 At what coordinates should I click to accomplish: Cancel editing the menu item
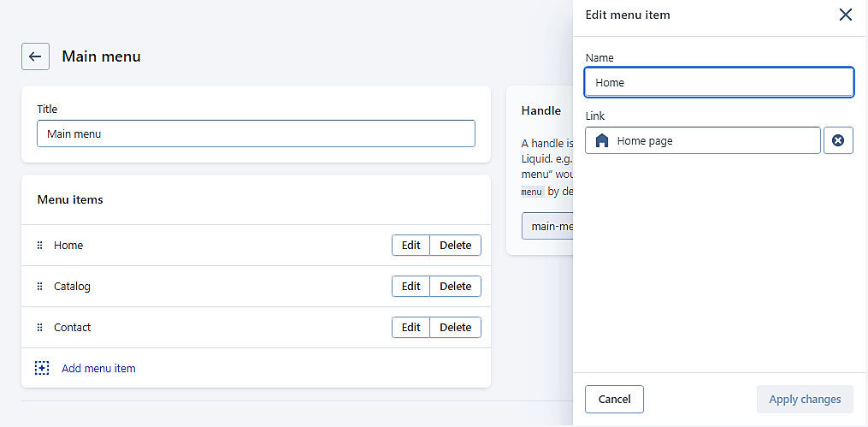[x=615, y=400]
